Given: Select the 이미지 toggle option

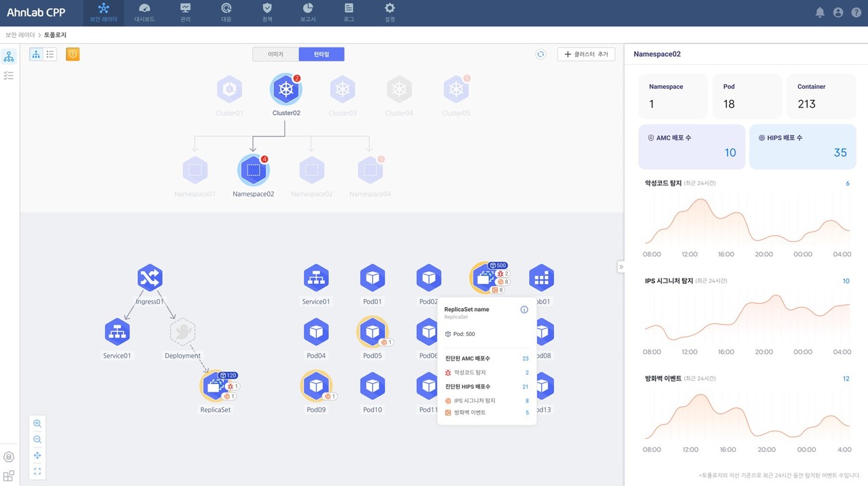Looking at the screenshot, I should [x=275, y=54].
